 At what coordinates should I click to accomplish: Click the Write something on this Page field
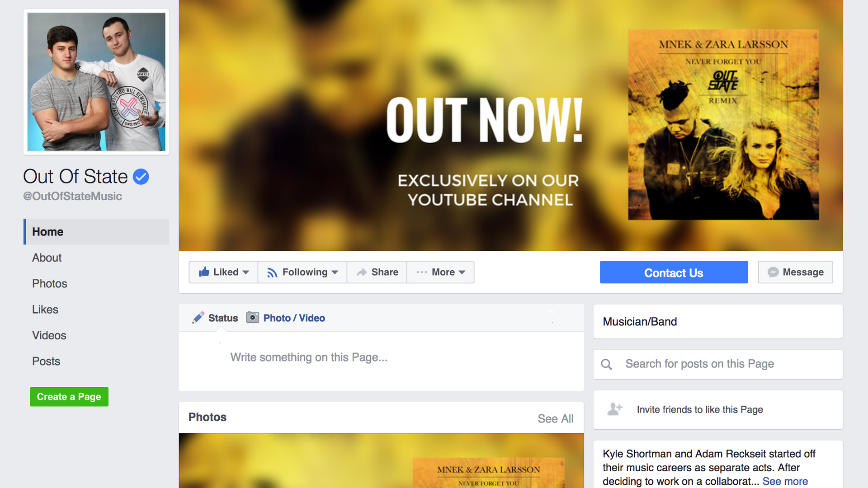click(x=381, y=358)
